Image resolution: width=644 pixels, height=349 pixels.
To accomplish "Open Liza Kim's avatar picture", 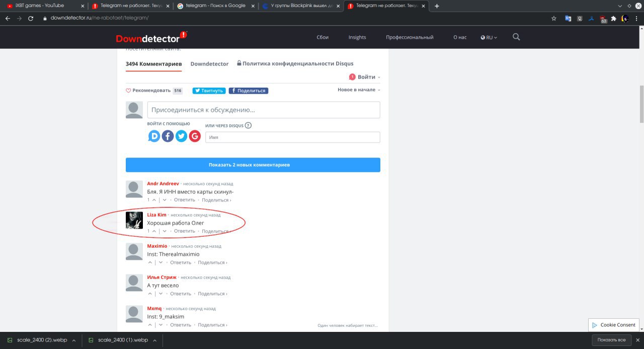I will 134,220.
